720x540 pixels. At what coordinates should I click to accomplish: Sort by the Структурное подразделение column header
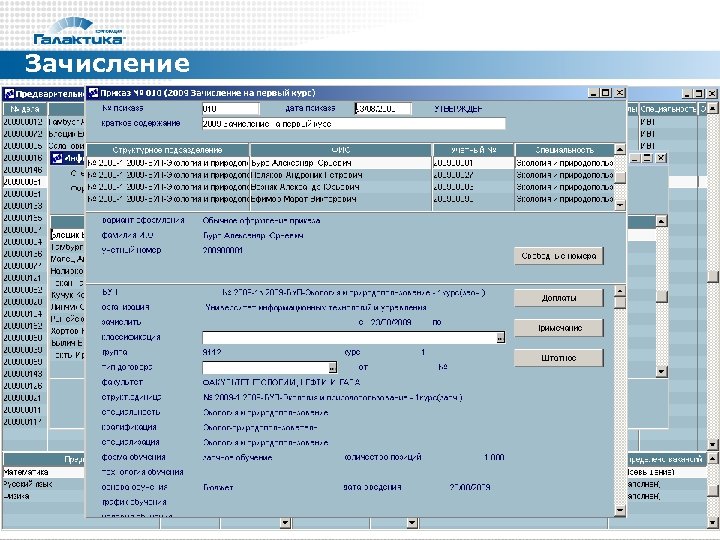coord(168,150)
